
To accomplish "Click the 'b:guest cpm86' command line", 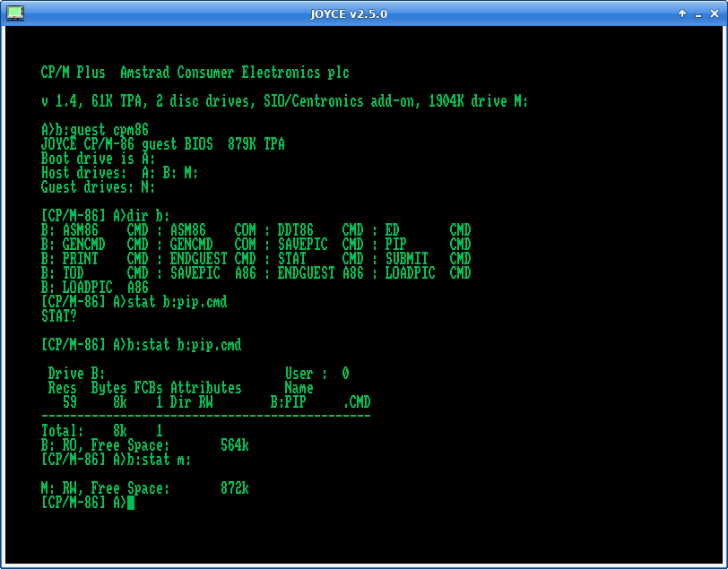I will coord(102,130).
